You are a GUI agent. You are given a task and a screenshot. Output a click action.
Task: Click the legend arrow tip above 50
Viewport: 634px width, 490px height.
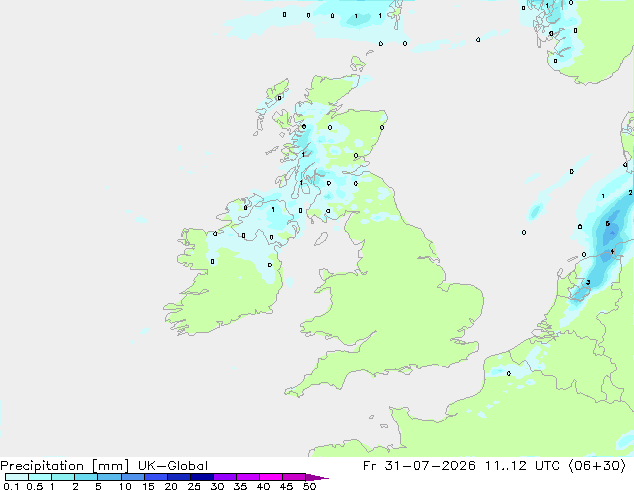(x=317, y=477)
